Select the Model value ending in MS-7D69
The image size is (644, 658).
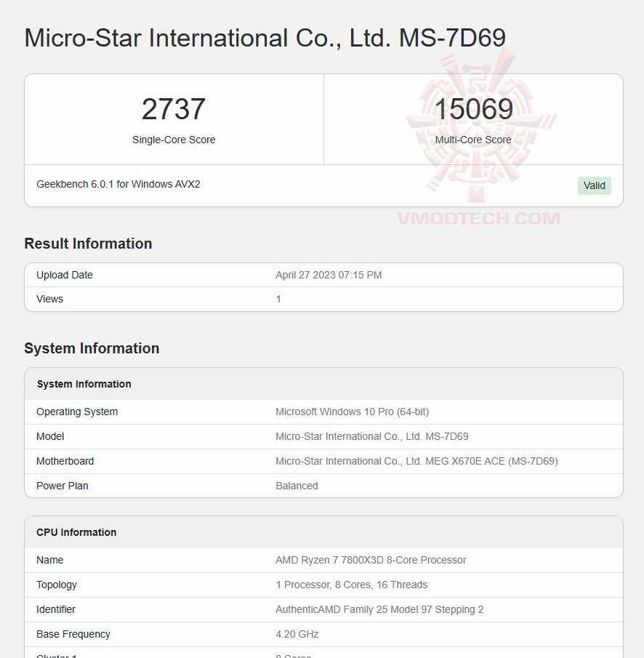coord(372,436)
